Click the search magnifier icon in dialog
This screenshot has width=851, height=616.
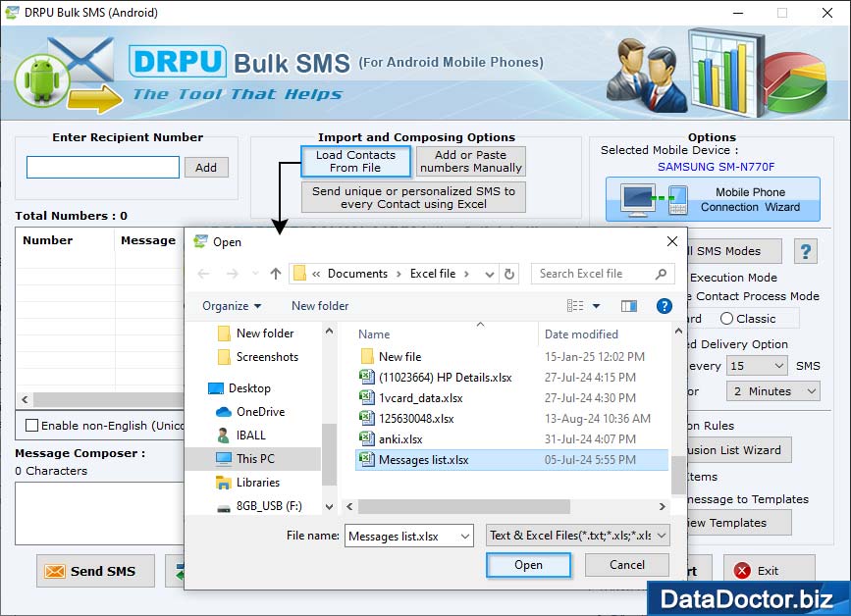(661, 274)
